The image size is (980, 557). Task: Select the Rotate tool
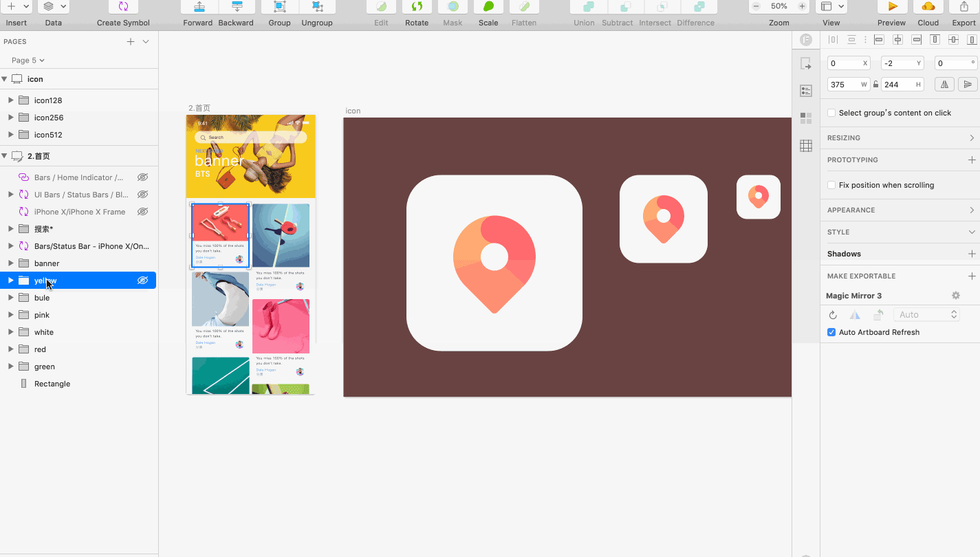click(x=417, y=7)
